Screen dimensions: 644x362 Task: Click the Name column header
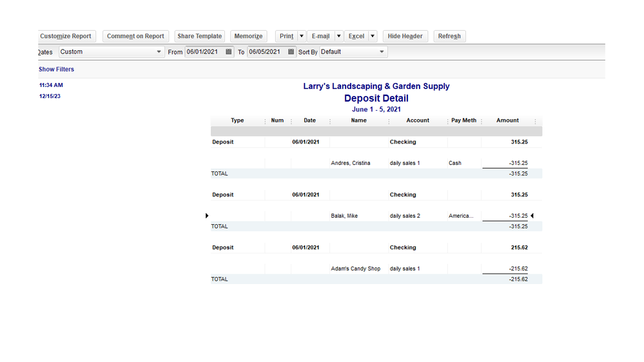click(358, 120)
